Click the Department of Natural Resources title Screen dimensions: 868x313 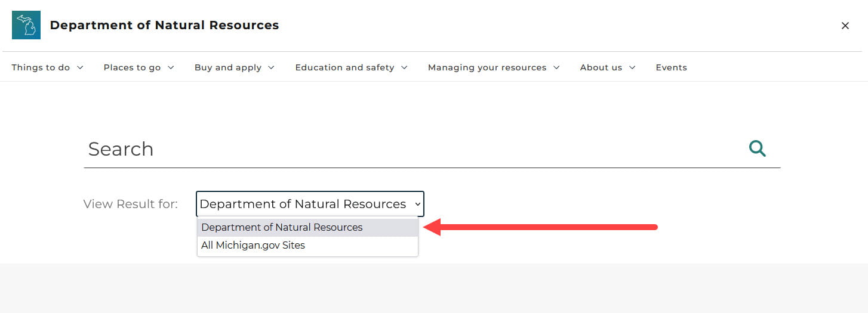click(164, 25)
